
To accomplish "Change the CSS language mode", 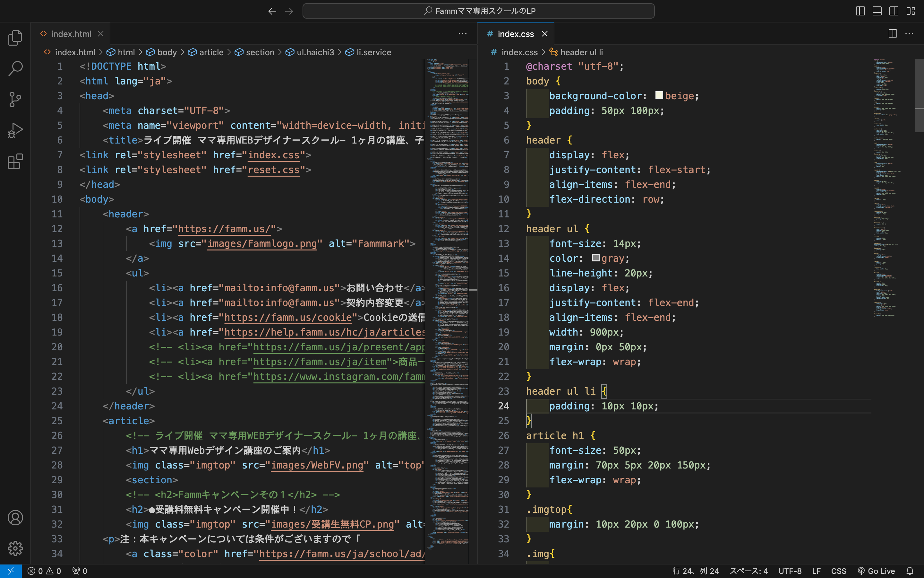I will (x=839, y=571).
